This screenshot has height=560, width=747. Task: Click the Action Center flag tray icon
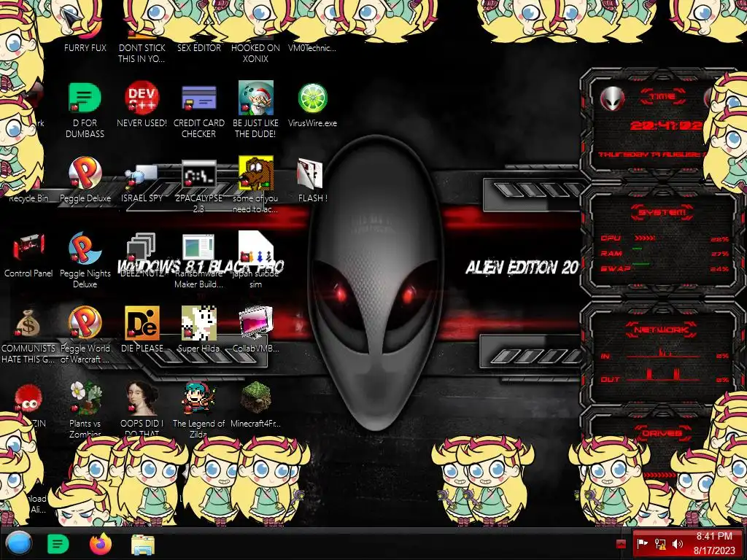(x=642, y=544)
